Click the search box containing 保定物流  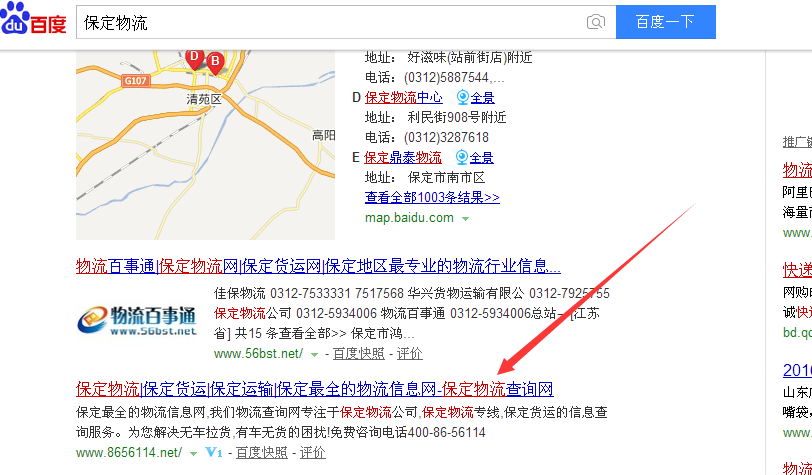[346, 22]
